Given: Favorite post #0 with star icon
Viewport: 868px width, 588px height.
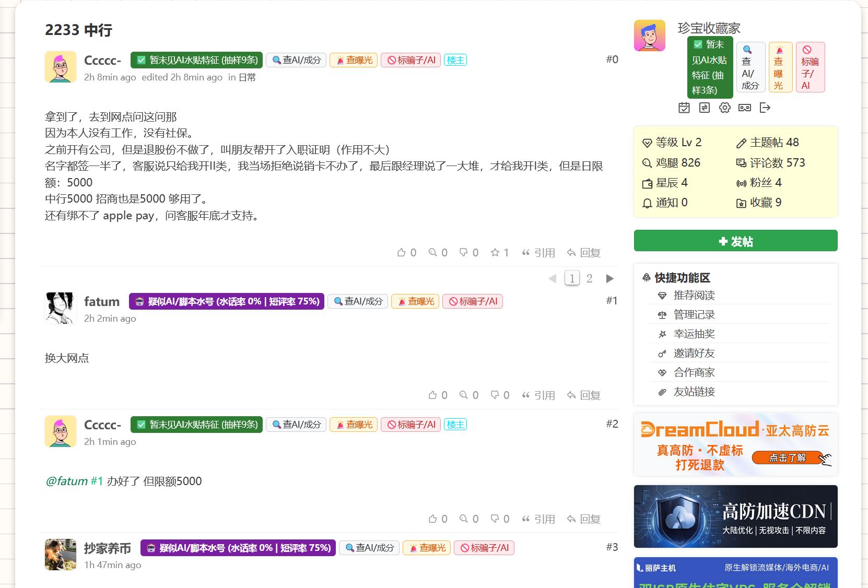Looking at the screenshot, I should pos(495,253).
